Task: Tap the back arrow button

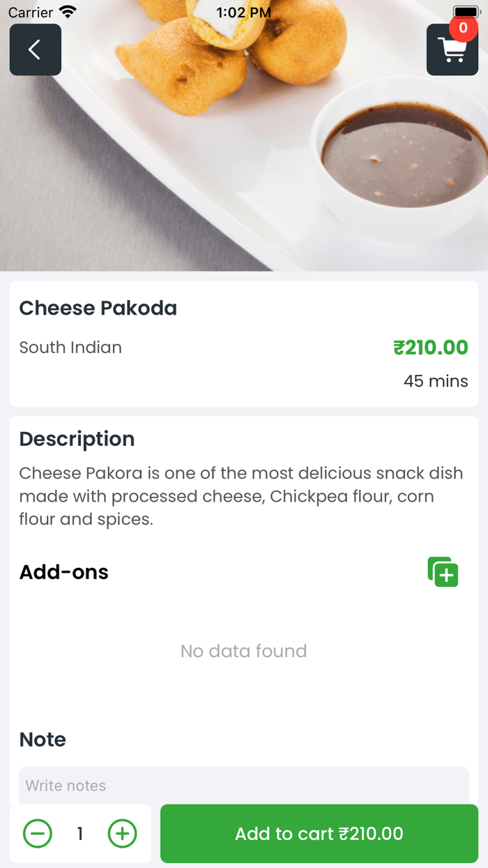Action: pyautogui.click(x=35, y=50)
